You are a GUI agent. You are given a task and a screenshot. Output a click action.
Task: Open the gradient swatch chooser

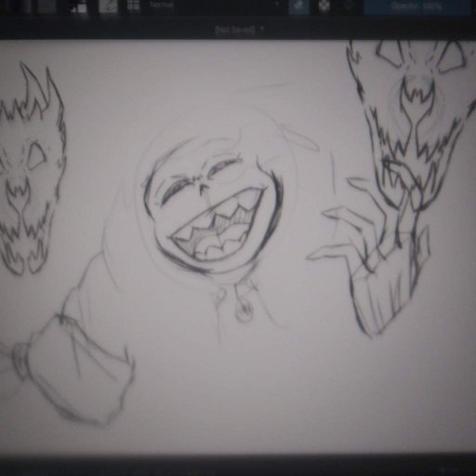46,7
